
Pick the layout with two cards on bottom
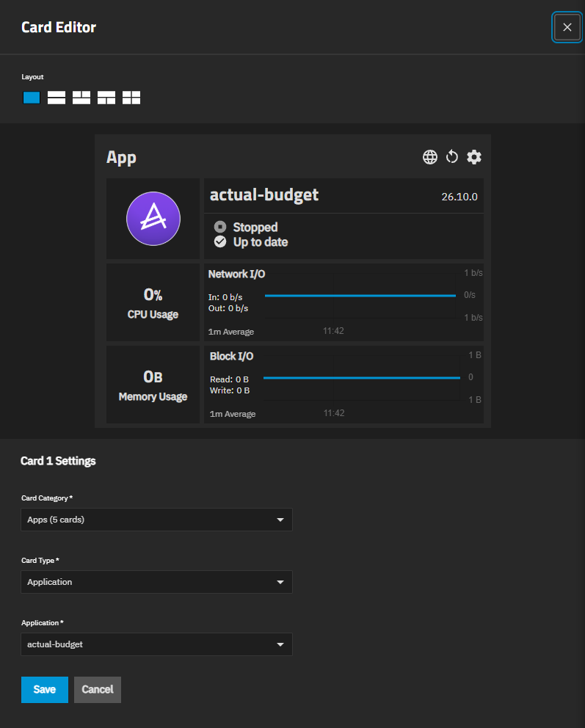point(106,98)
